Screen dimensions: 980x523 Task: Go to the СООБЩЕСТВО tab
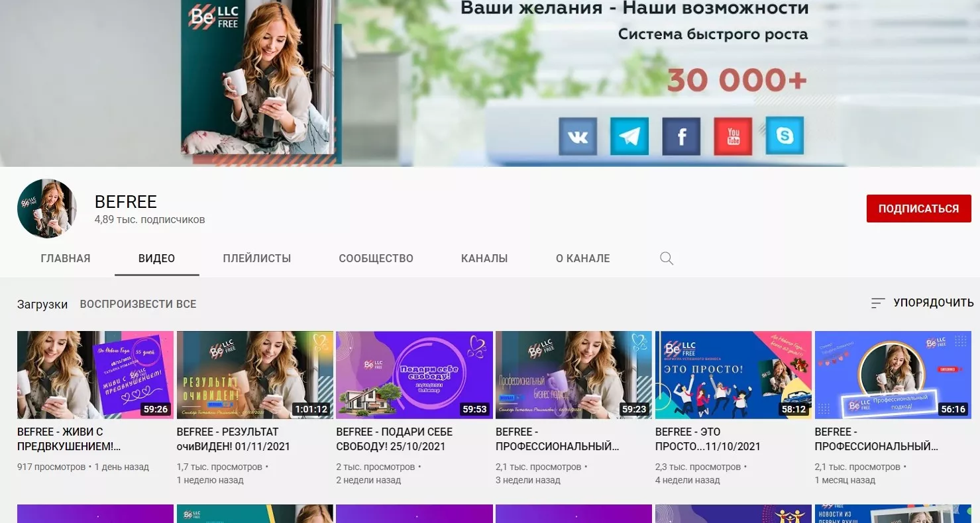(x=376, y=258)
